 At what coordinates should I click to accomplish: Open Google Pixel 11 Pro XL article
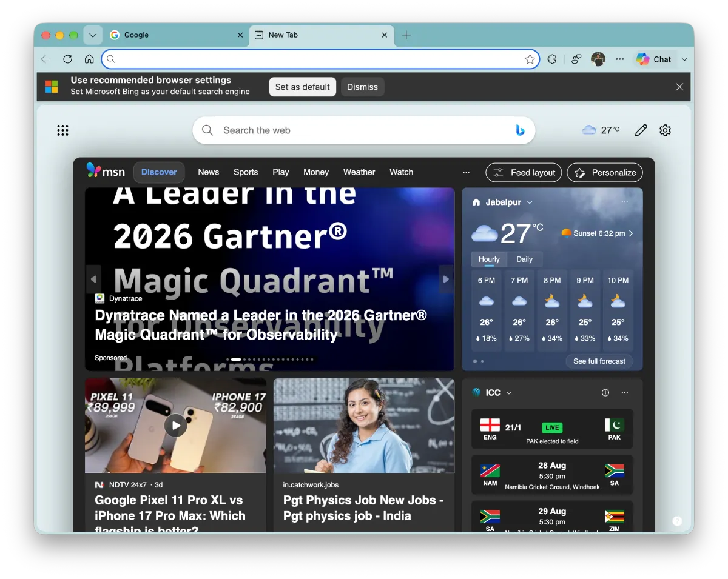[x=170, y=515]
